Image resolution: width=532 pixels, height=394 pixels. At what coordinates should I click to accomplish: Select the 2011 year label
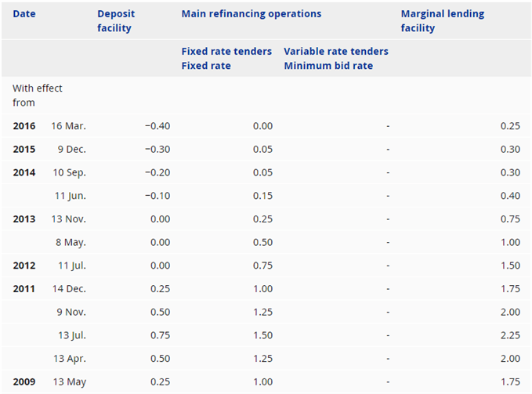(24, 289)
